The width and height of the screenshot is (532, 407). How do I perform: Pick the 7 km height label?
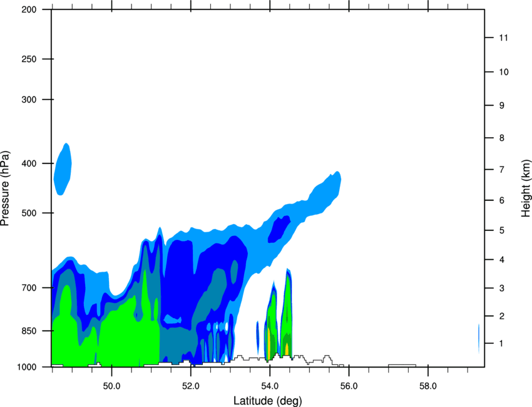click(x=502, y=169)
